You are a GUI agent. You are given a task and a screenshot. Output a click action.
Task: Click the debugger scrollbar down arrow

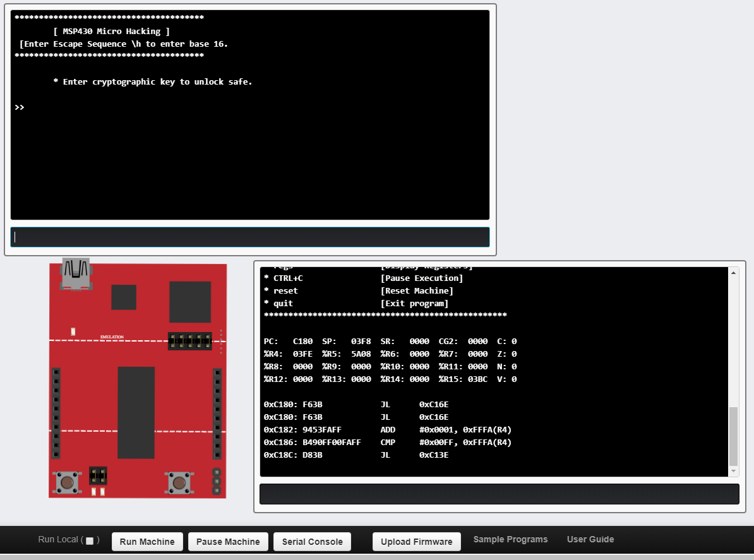(x=733, y=471)
